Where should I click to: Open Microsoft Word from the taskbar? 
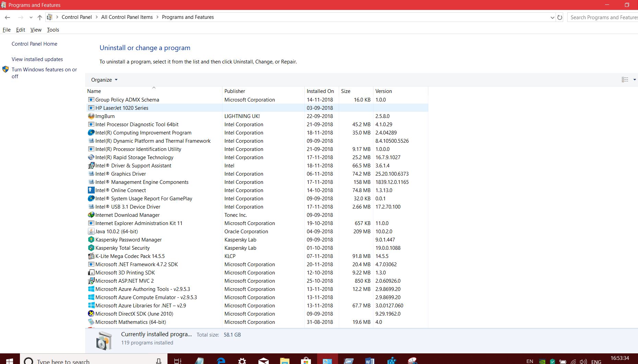tap(370, 361)
